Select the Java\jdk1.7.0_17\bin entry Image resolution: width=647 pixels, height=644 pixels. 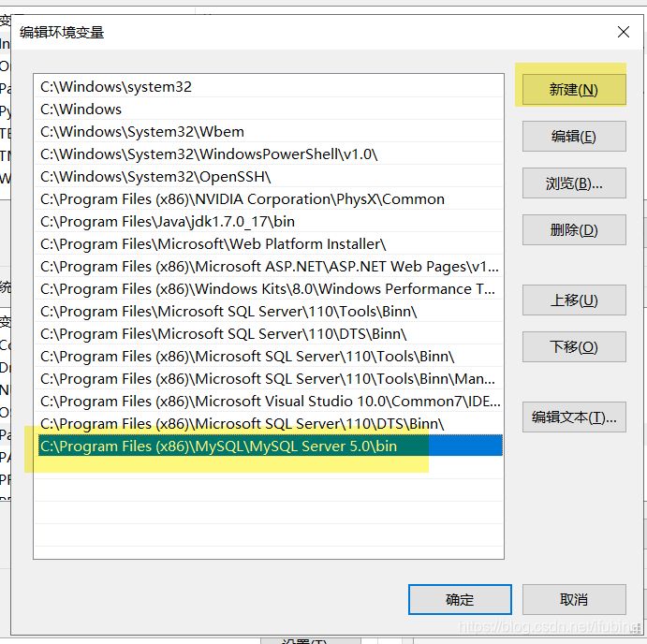[269, 222]
